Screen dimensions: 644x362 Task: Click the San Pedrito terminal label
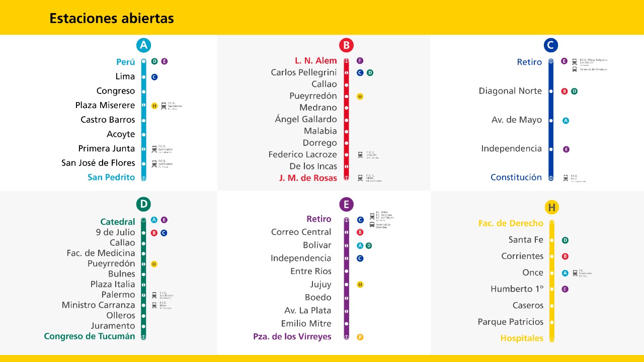[x=111, y=177]
